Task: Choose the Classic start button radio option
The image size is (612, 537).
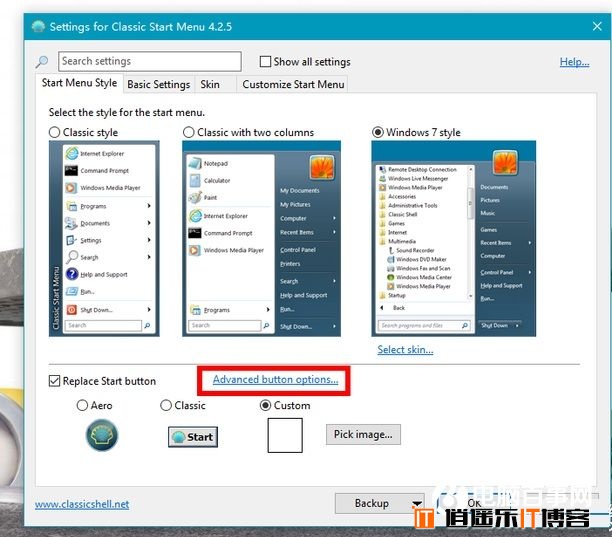Action: (x=166, y=405)
